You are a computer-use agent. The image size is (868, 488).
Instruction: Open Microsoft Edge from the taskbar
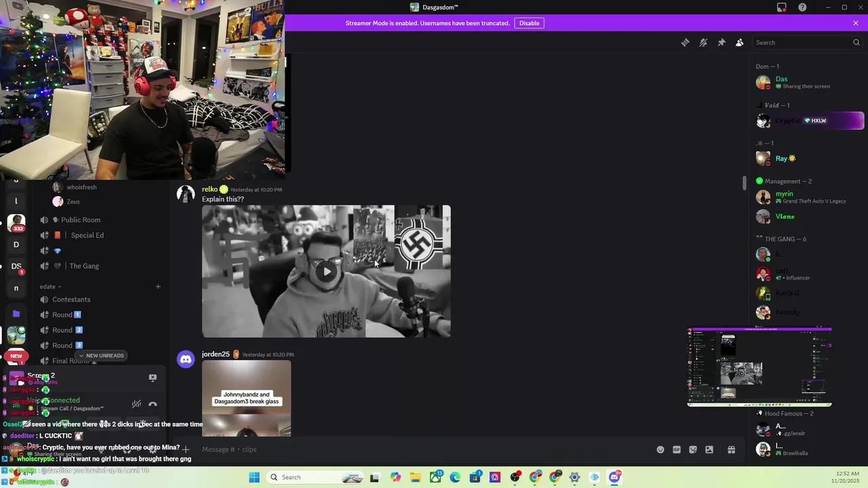point(455,477)
